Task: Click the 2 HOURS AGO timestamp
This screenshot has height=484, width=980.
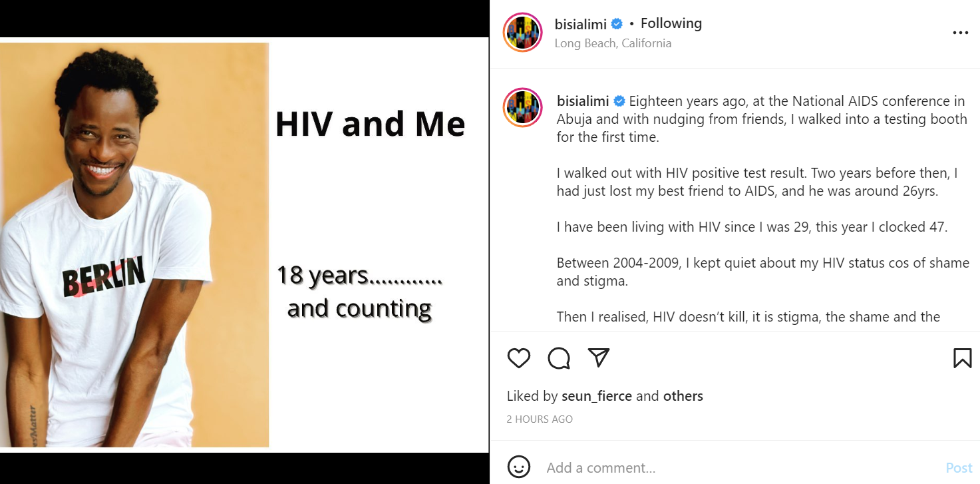Action: point(540,419)
